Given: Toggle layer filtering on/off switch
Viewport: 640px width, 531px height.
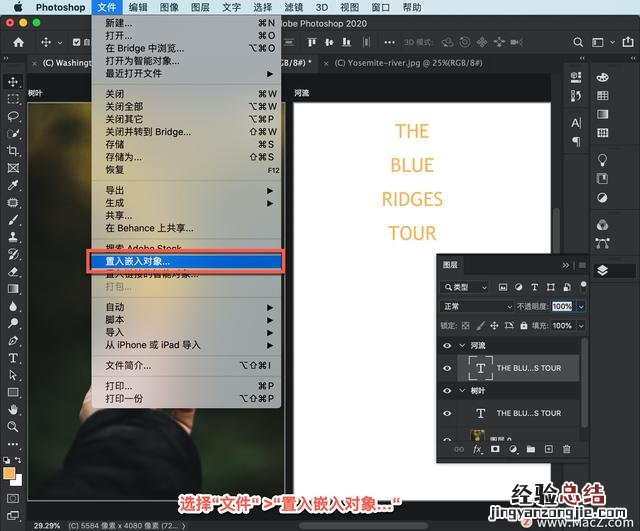Looking at the screenshot, I should point(584,286).
